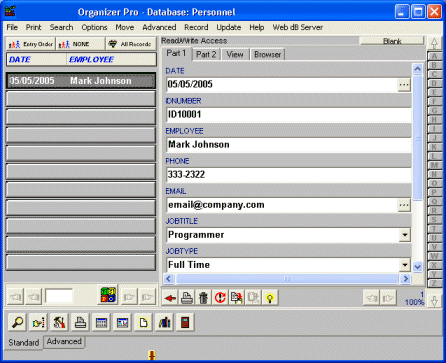Click the multicolored square icon under the record list

[x=109, y=295]
